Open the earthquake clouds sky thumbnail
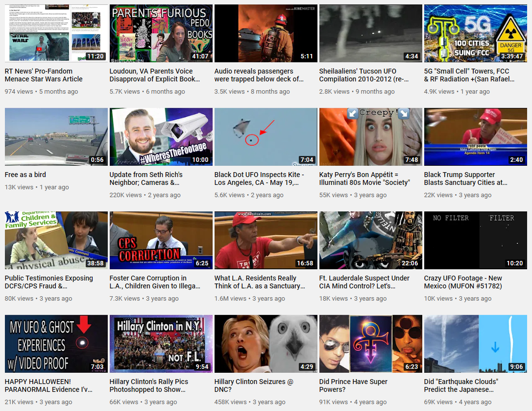 click(476, 344)
